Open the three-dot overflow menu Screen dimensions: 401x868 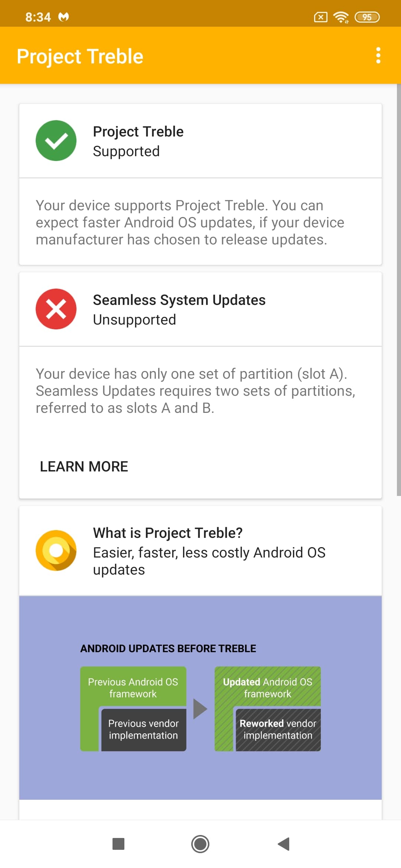(x=378, y=55)
